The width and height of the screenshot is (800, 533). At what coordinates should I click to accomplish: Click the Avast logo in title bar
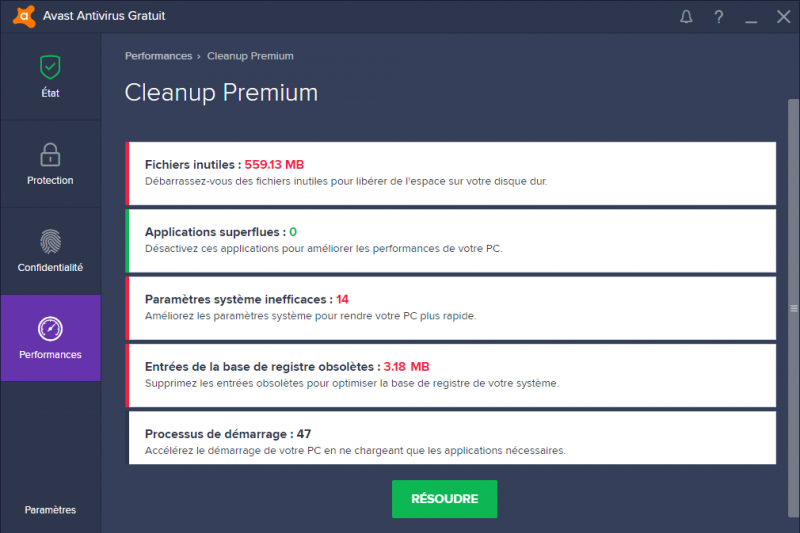pyautogui.click(x=24, y=16)
